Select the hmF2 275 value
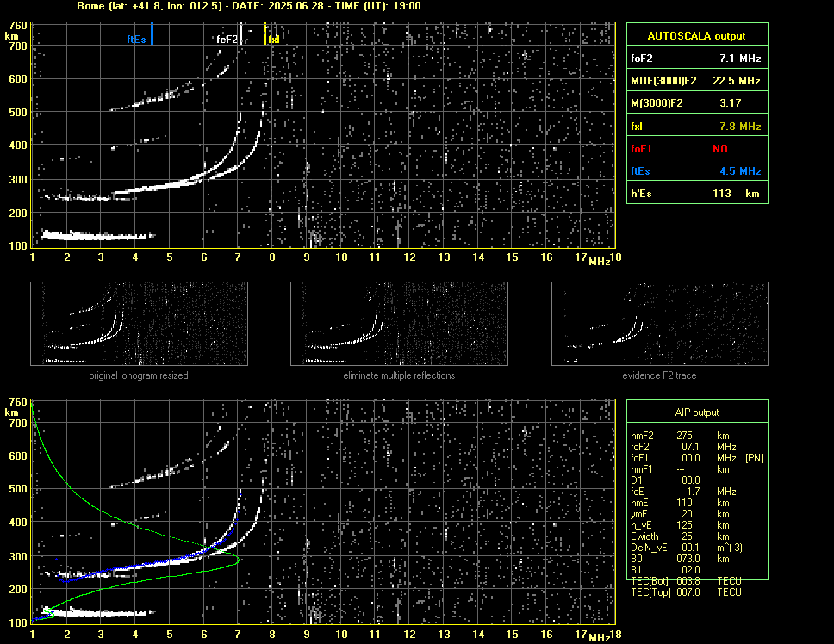The width and height of the screenshot is (834, 644). [684, 436]
